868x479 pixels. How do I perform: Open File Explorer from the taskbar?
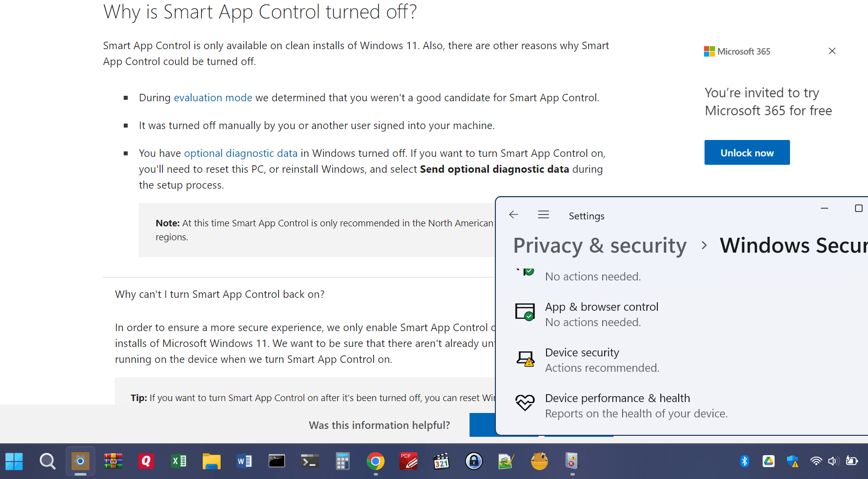tap(211, 461)
